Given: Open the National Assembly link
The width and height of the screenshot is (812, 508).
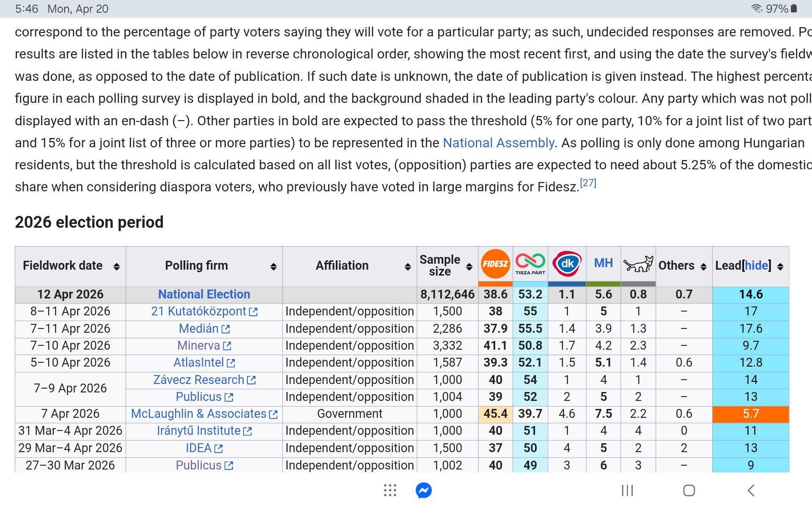Looking at the screenshot, I should (498, 143).
